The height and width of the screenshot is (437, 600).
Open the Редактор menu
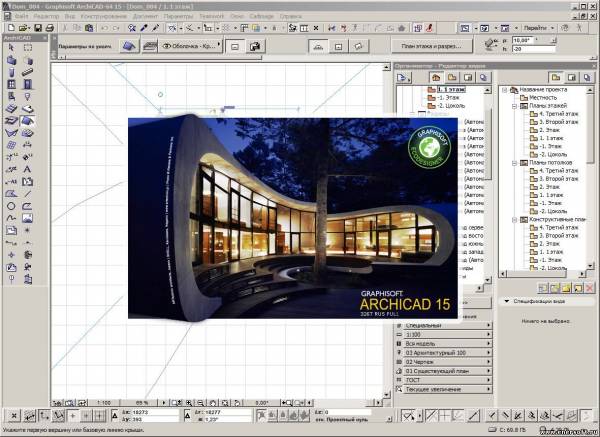click(46, 16)
